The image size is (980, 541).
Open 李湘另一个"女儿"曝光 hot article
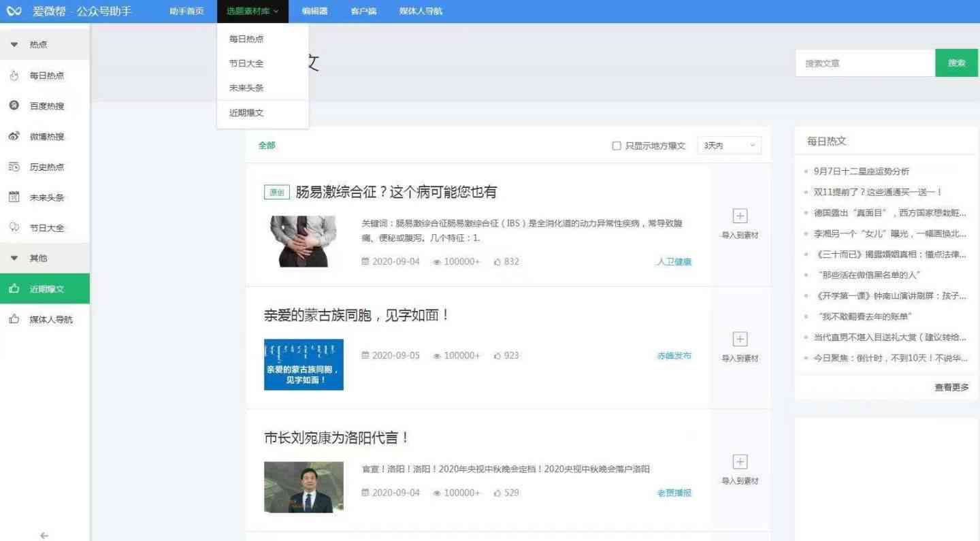(890, 233)
